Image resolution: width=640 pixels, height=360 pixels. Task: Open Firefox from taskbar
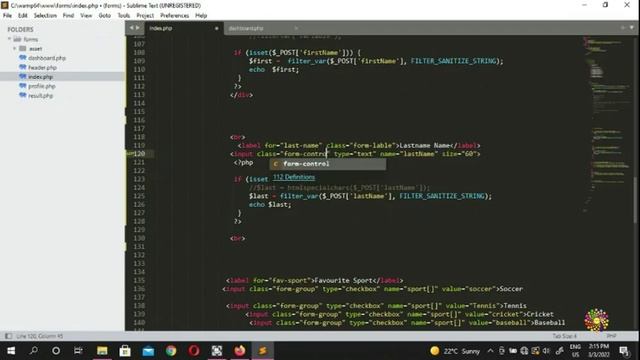pos(240,351)
